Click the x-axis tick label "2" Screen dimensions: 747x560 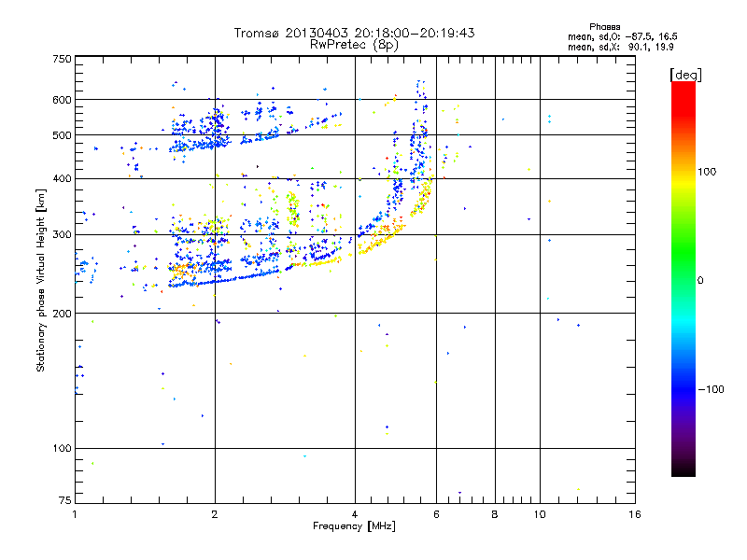pyautogui.click(x=215, y=514)
